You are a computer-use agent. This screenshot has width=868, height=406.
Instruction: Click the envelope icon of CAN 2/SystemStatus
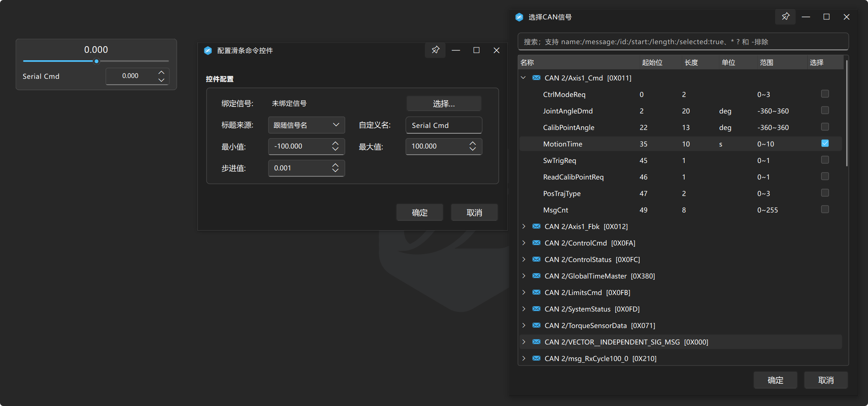point(536,309)
